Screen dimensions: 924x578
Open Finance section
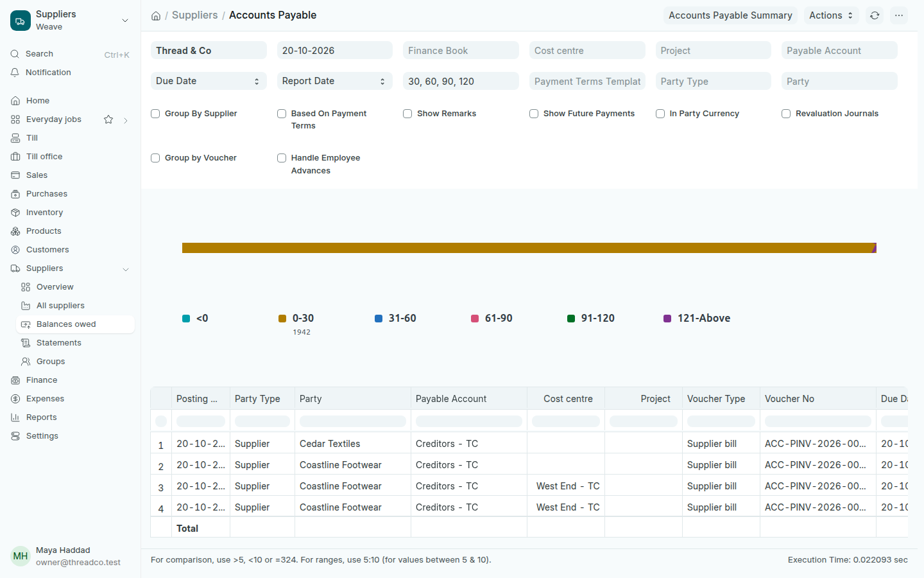[x=42, y=380]
